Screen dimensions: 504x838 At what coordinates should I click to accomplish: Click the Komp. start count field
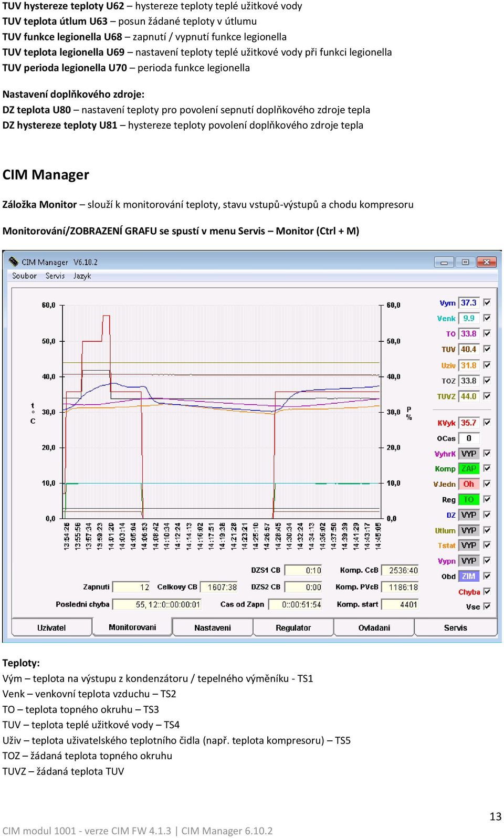click(x=400, y=604)
